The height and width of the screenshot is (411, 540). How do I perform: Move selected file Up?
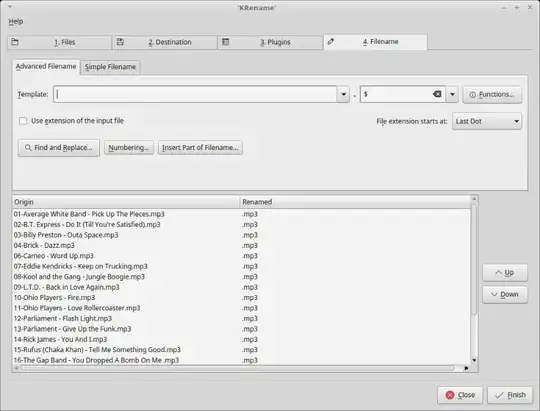[505, 273]
